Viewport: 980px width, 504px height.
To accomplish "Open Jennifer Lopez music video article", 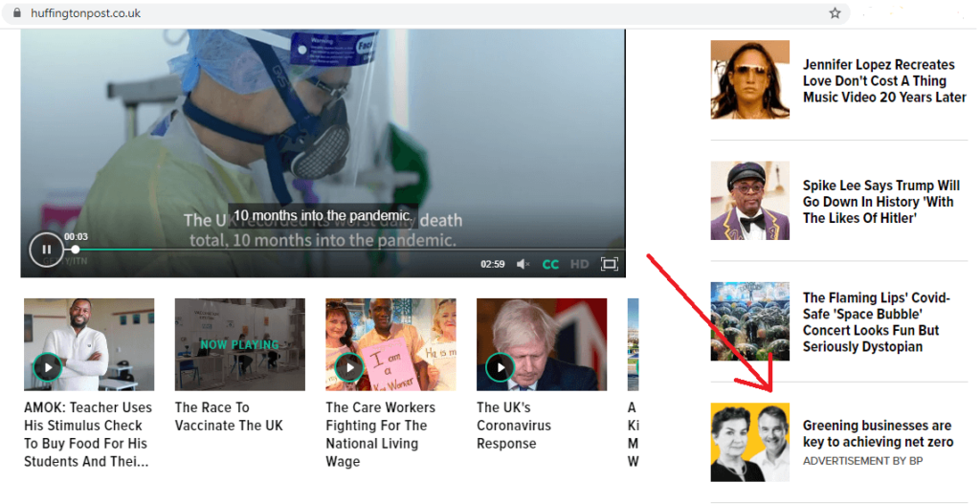I will [x=884, y=81].
